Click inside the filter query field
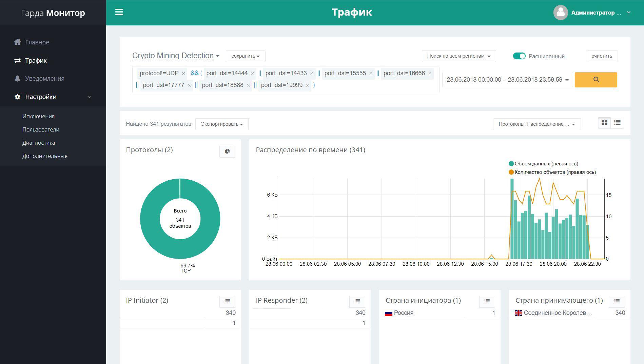 tap(373, 85)
